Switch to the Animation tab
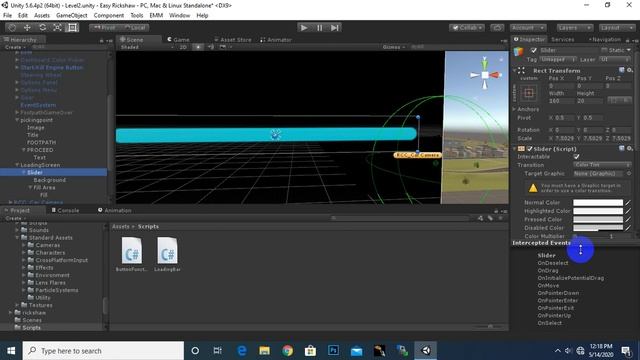The image size is (640, 360). pyautogui.click(x=115, y=210)
